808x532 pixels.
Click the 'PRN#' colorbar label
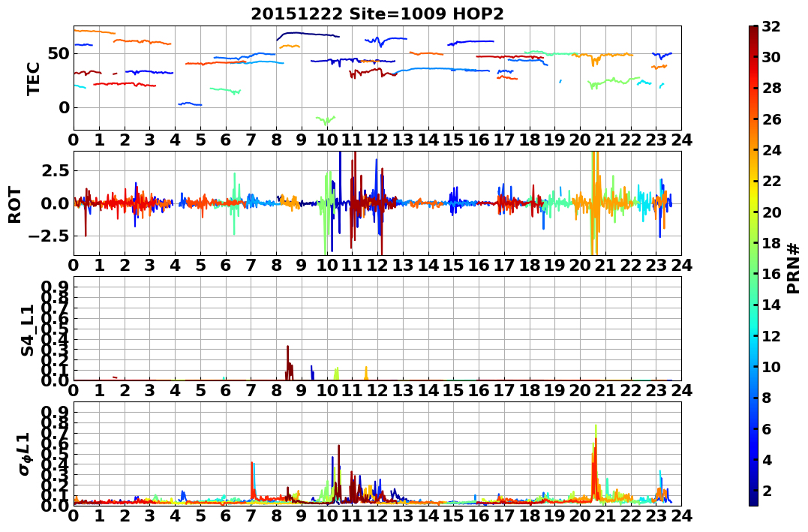(794, 268)
